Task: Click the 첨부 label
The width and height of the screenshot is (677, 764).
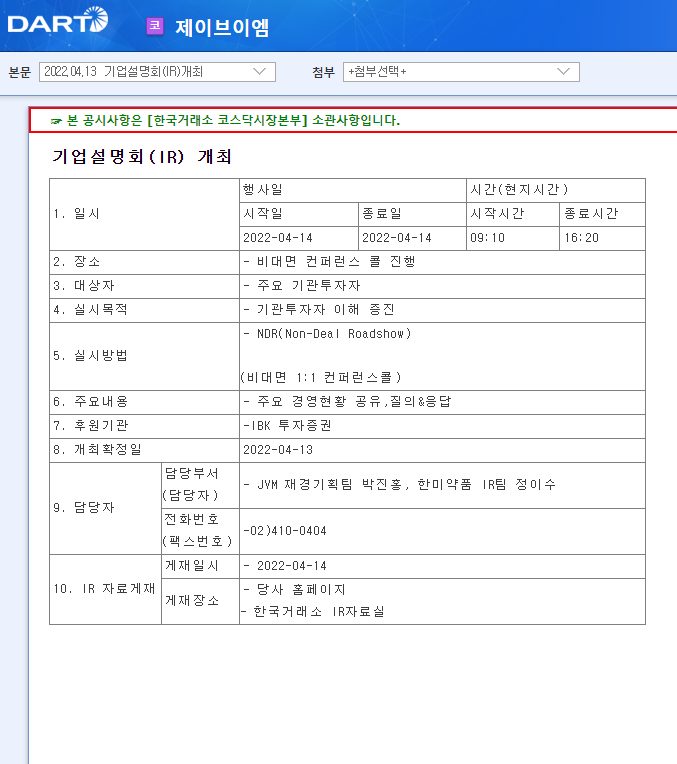Action: pos(324,73)
